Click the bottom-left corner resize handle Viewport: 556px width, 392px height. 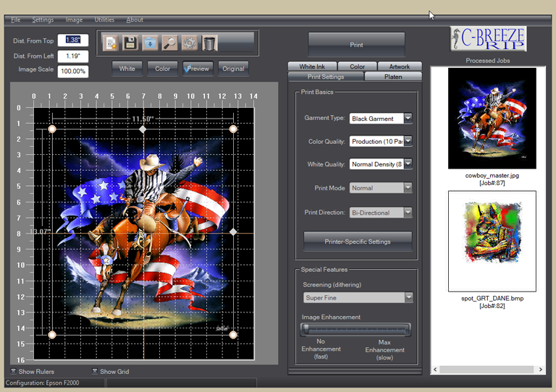(52, 335)
